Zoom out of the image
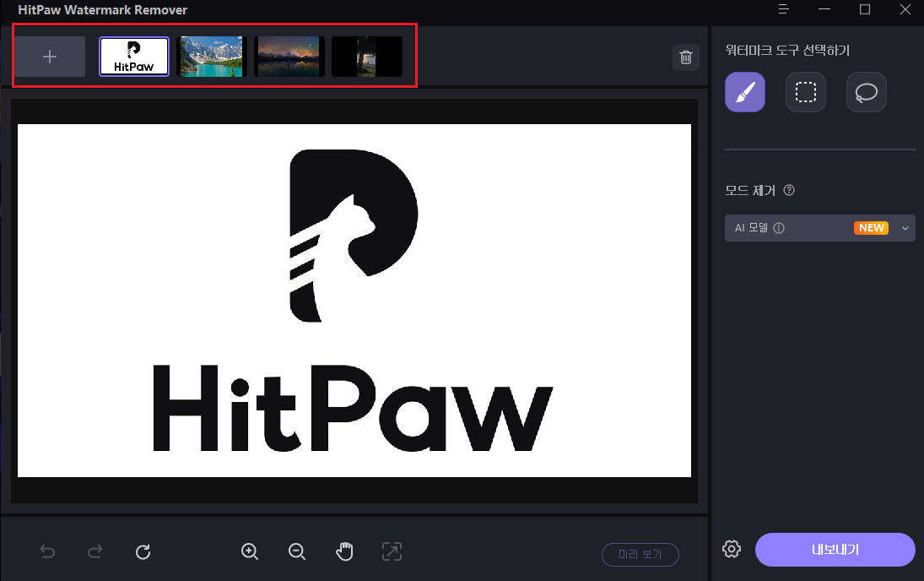This screenshot has width=924, height=581. (x=297, y=552)
